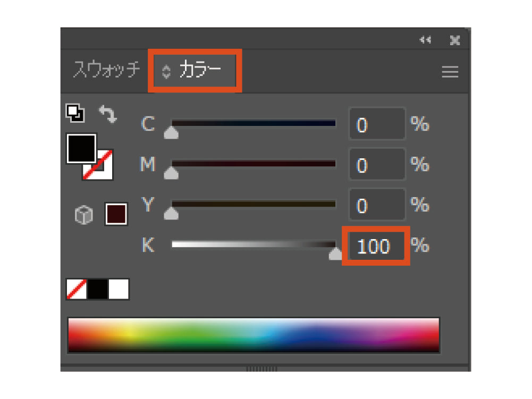Cycle panel view via arrows beside カラー
Viewport: 532px width, 399px height.
click(x=166, y=72)
